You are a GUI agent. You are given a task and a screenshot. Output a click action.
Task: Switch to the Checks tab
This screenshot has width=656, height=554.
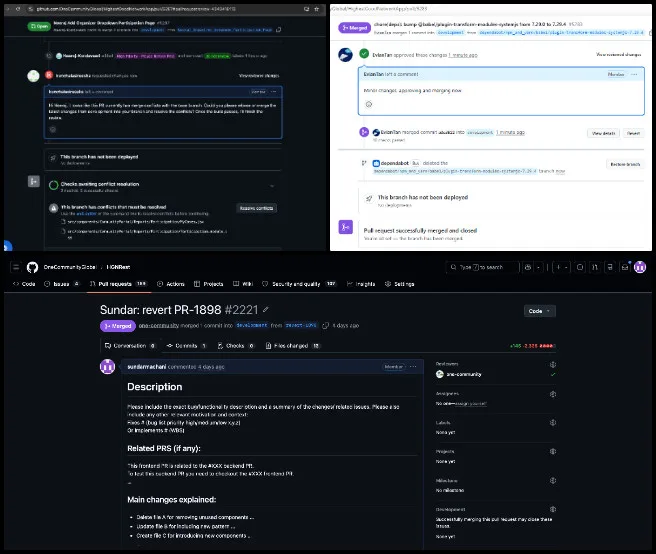pyautogui.click(x=236, y=346)
